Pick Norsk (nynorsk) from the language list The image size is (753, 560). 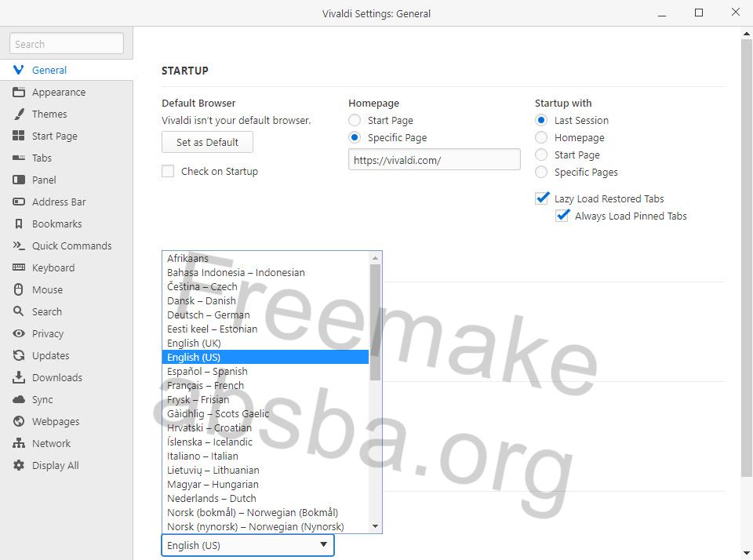click(266, 527)
